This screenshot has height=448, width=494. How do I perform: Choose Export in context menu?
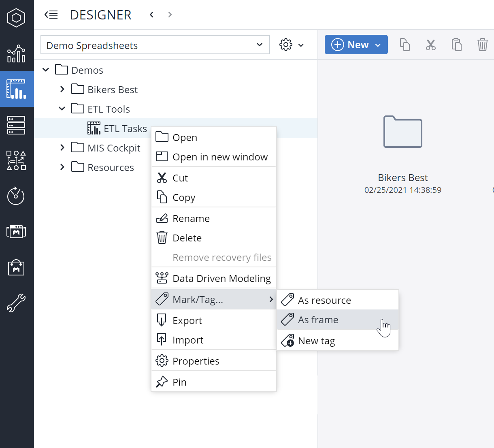(x=214, y=320)
